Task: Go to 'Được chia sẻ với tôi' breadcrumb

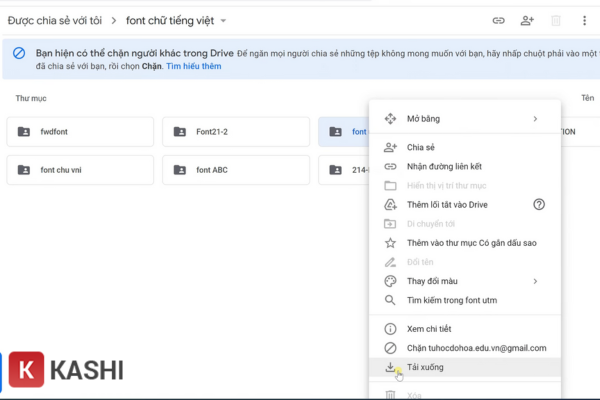Action: [x=55, y=21]
